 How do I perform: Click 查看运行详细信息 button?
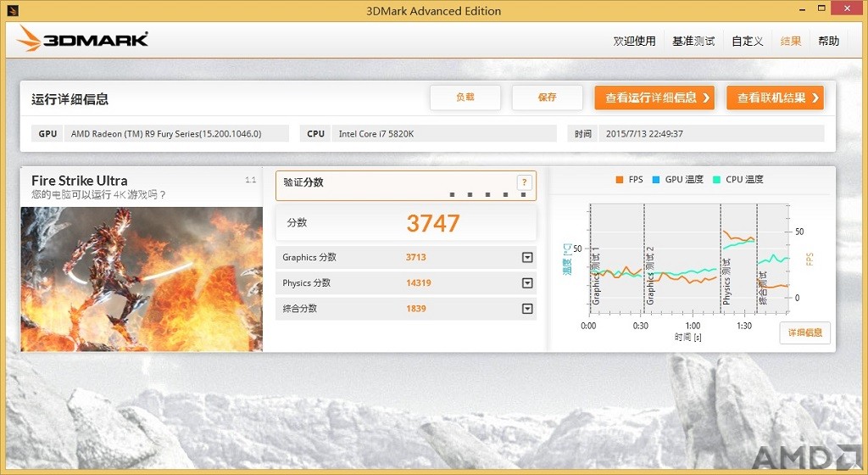click(x=655, y=98)
